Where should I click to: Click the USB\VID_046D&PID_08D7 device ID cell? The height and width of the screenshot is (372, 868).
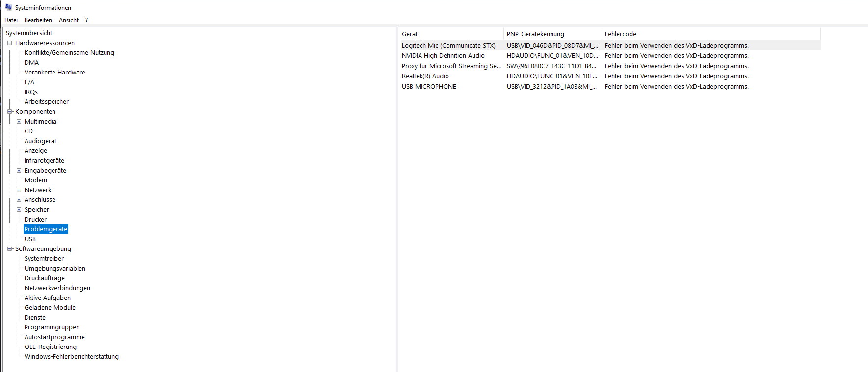(552, 45)
